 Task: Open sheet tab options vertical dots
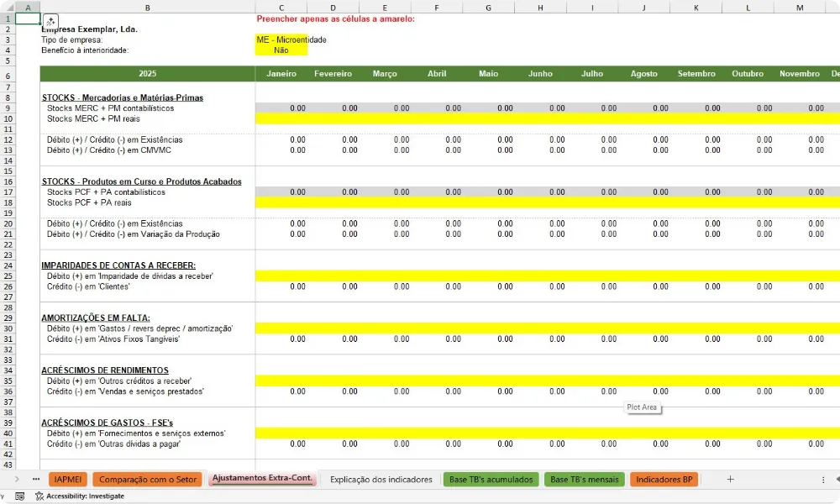823,480
